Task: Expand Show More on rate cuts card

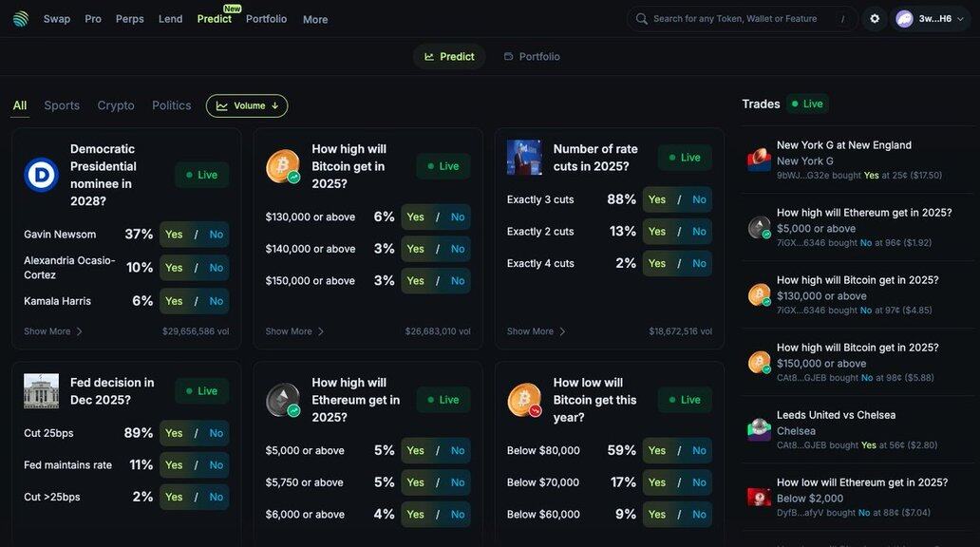Action: 536,331
